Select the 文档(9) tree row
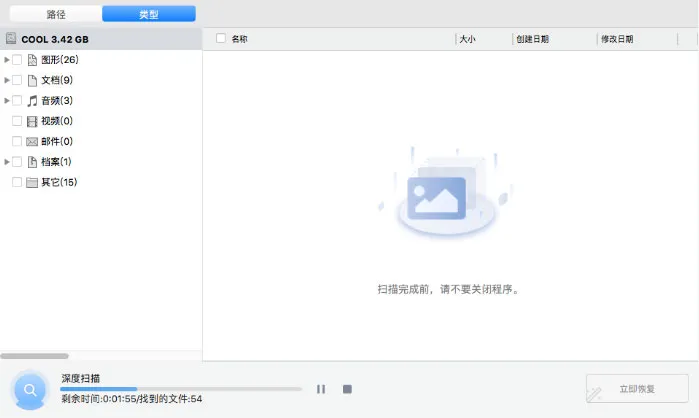This screenshot has height=418, width=699. [101, 80]
